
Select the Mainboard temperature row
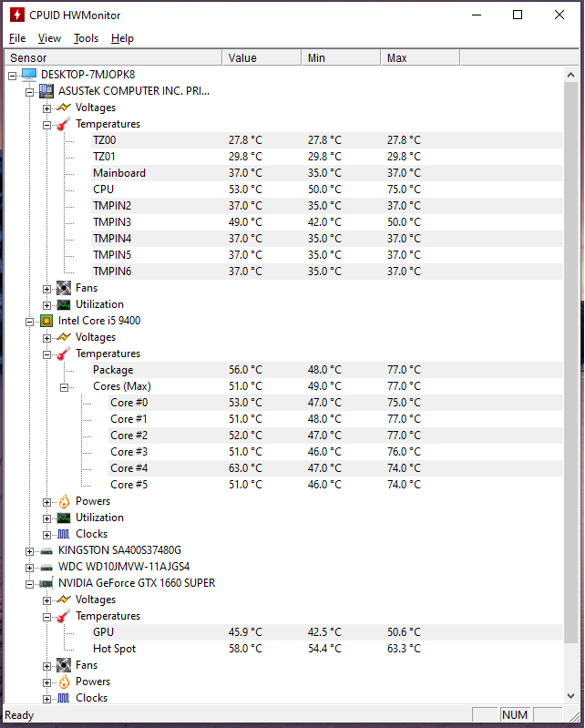327,173
